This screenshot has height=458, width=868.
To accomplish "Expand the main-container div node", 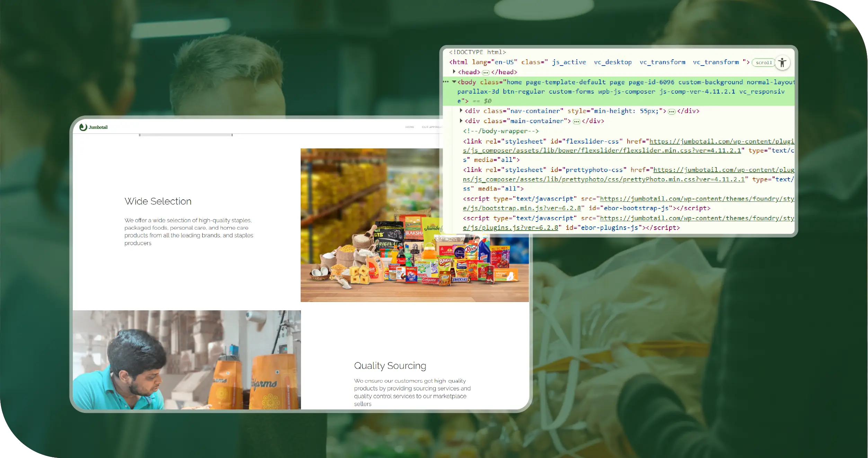I will pyautogui.click(x=461, y=121).
